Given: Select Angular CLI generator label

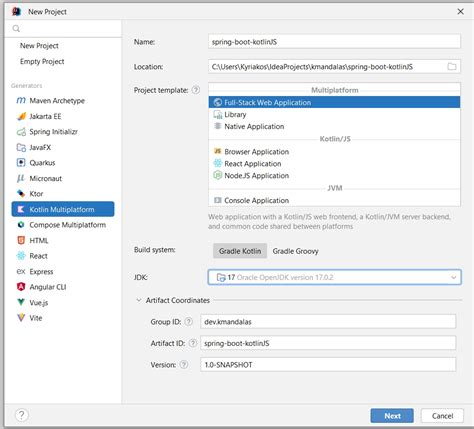Looking at the screenshot, I should (x=48, y=287).
